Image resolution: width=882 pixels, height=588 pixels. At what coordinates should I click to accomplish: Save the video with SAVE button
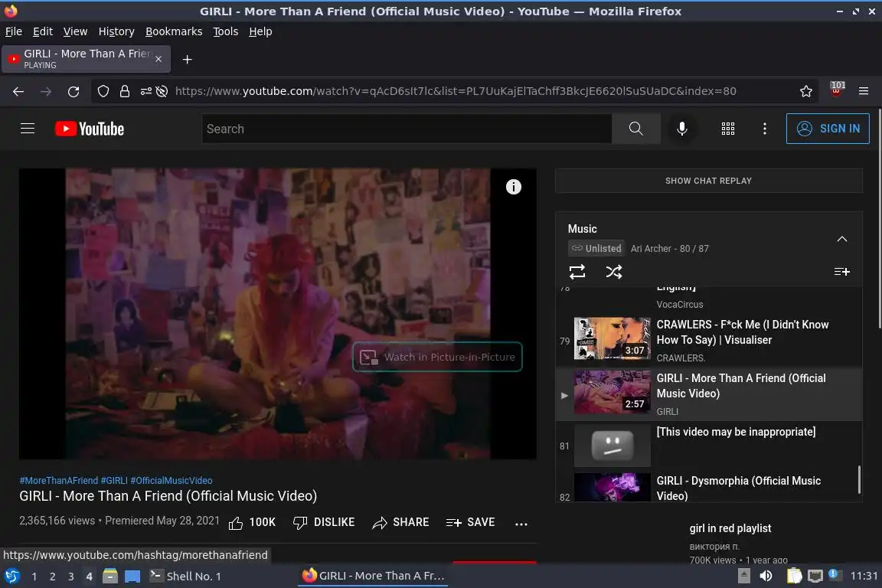[470, 523]
